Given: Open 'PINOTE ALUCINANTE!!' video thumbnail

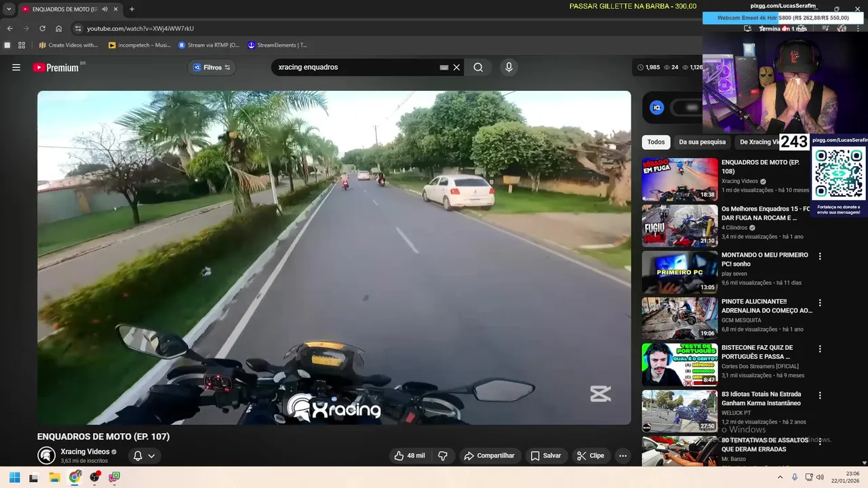Looking at the screenshot, I should click(x=679, y=319).
